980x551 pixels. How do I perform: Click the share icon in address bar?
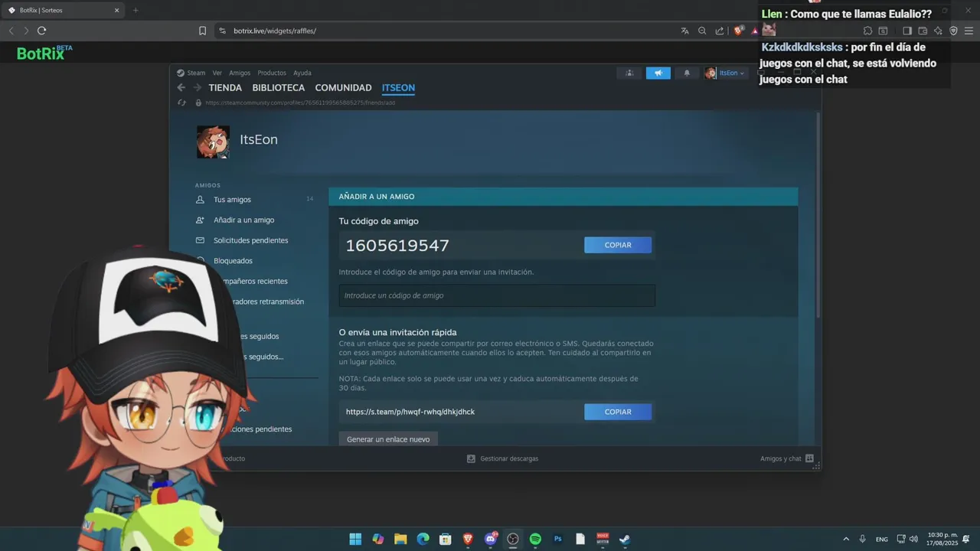point(720,31)
